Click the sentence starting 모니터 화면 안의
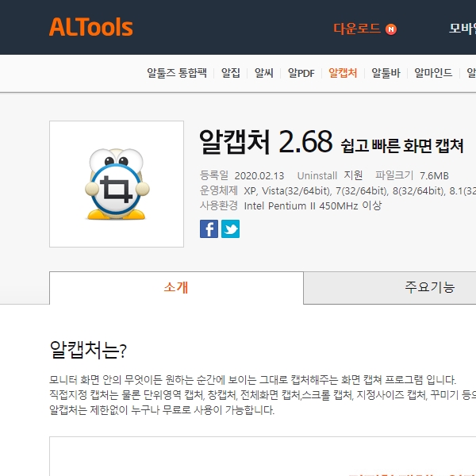Image resolution: width=476 pixels, height=476 pixels. pyautogui.click(x=252, y=380)
